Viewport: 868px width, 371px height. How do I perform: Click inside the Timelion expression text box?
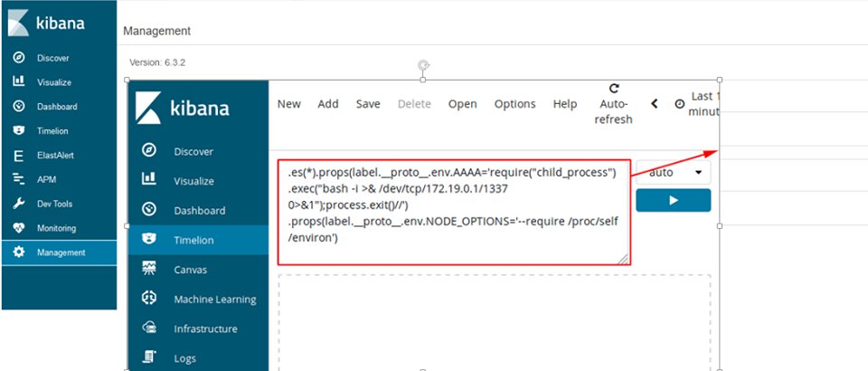453,213
